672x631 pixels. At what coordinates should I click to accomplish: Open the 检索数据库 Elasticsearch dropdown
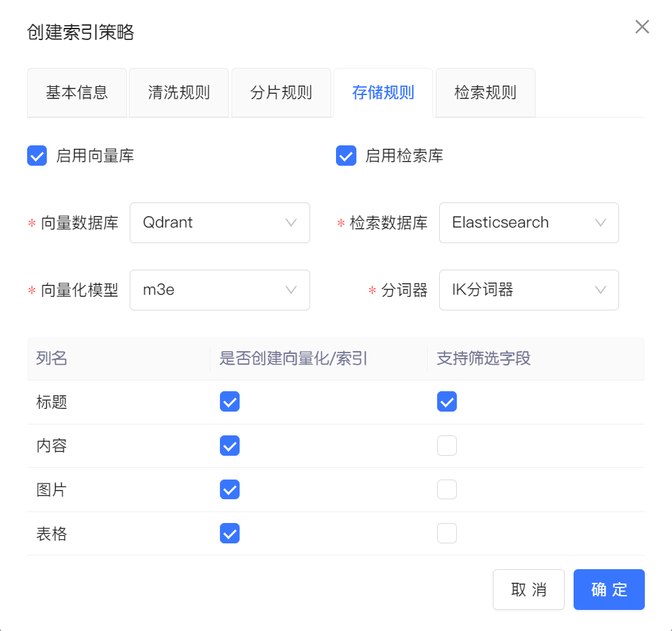click(x=529, y=223)
